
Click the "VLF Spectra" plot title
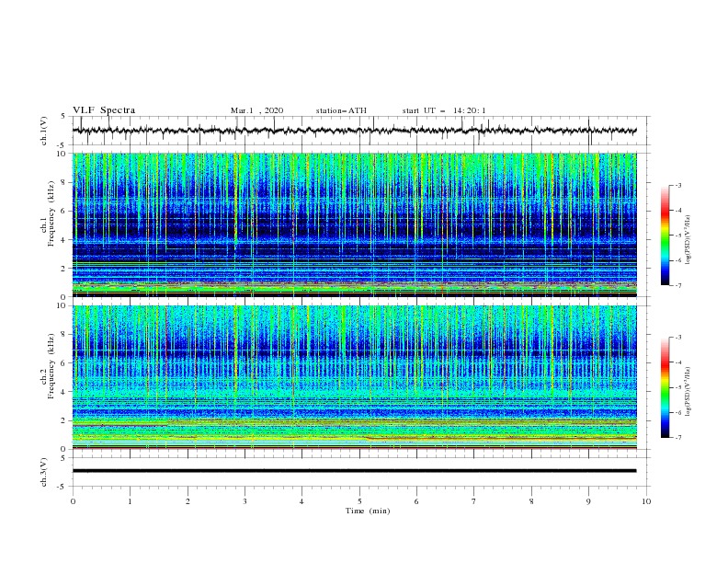click(104, 110)
